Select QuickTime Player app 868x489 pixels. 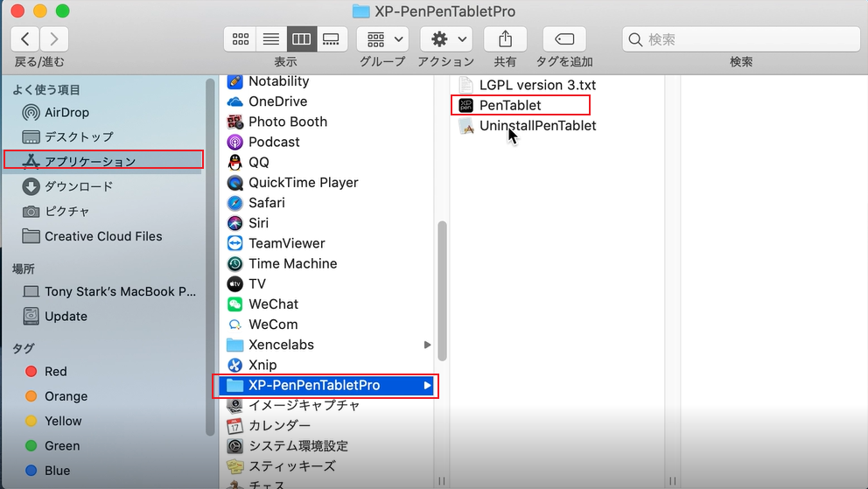tap(326, 183)
